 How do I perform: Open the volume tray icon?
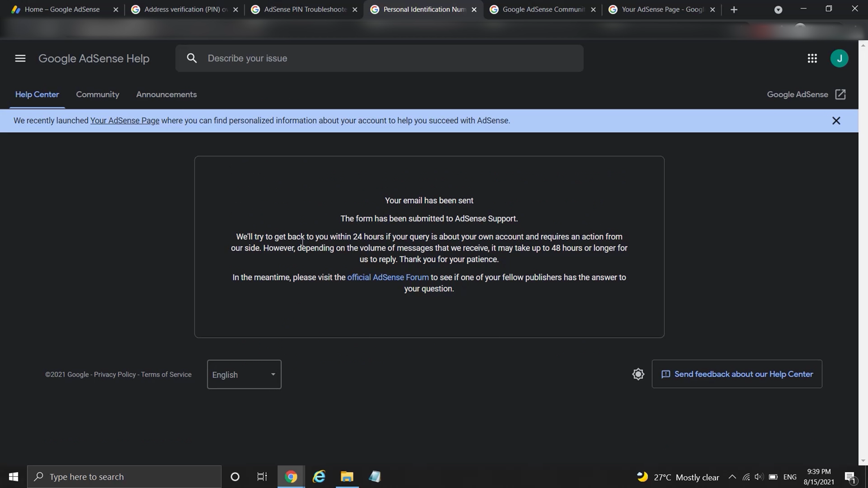759,477
